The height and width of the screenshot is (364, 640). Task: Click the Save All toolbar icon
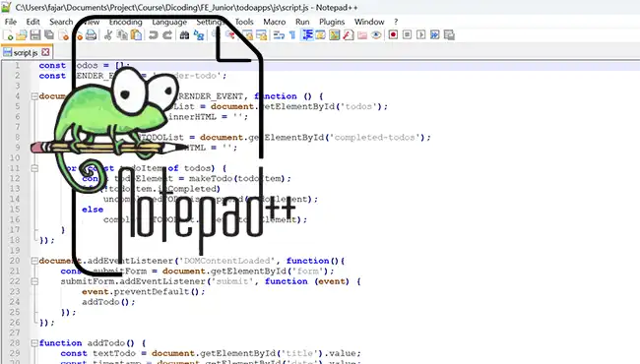pos(49,35)
